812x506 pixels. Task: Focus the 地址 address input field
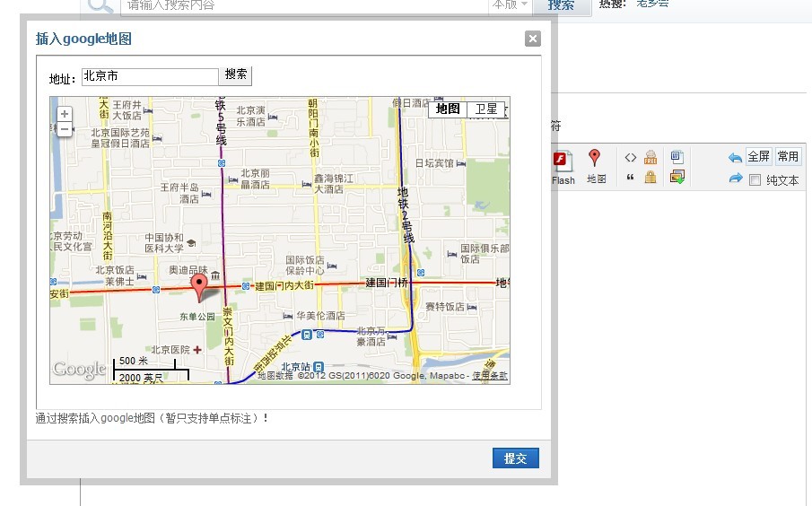point(150,76)
